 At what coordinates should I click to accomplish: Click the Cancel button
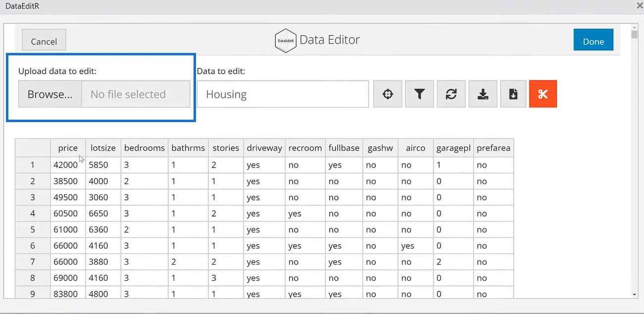44,42
